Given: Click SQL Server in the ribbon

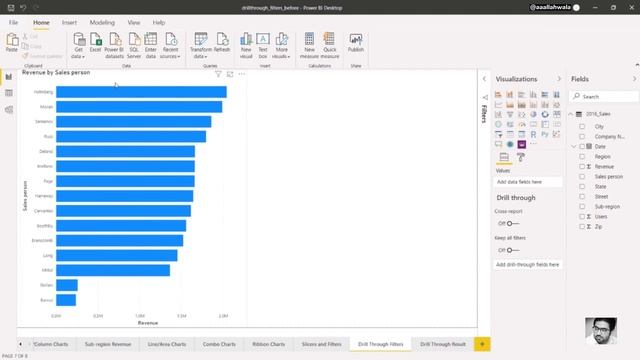Looking at the screenshot, I should click(x=134, y=46).
